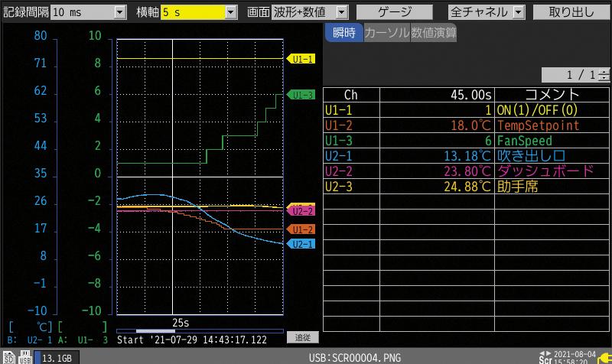The height and width of the screenshot is (364, 612).
Task: Open the 数値演算 tab
Action: coord(433,34)
